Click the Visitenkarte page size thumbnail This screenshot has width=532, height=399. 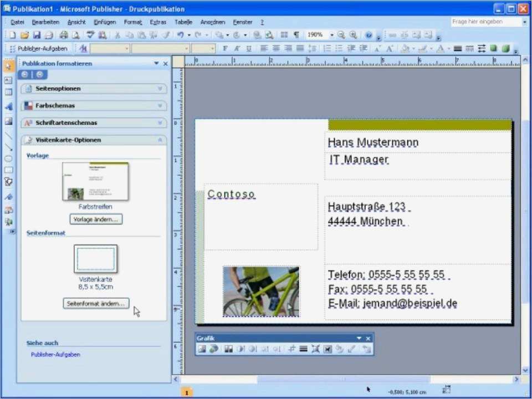point(96,259)
